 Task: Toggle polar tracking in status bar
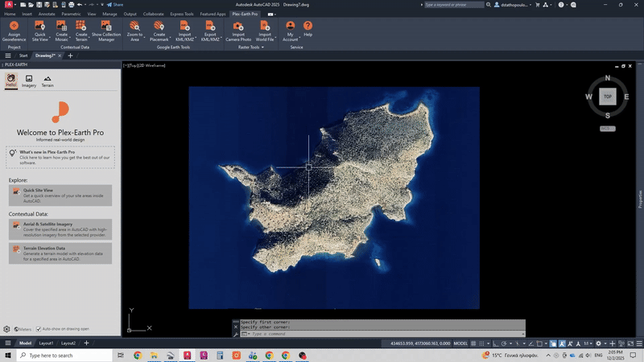[x=504, y=343]
